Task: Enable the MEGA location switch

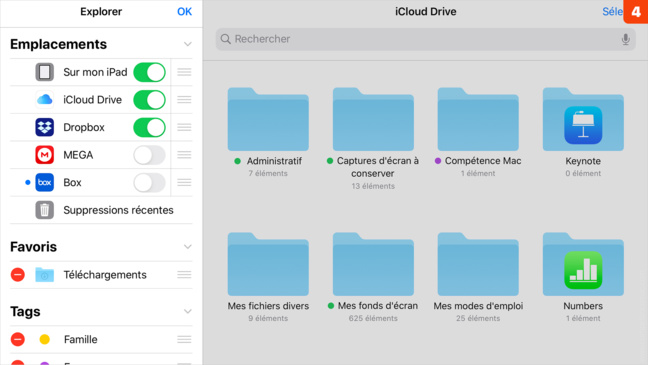Action: 149,155
